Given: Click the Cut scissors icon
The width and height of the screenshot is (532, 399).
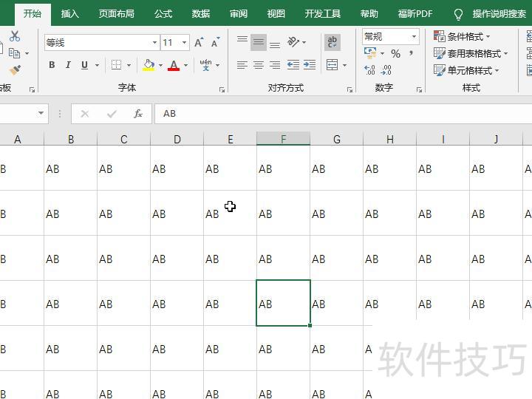Looking at the screenshot, I should (x=15, y=36).
